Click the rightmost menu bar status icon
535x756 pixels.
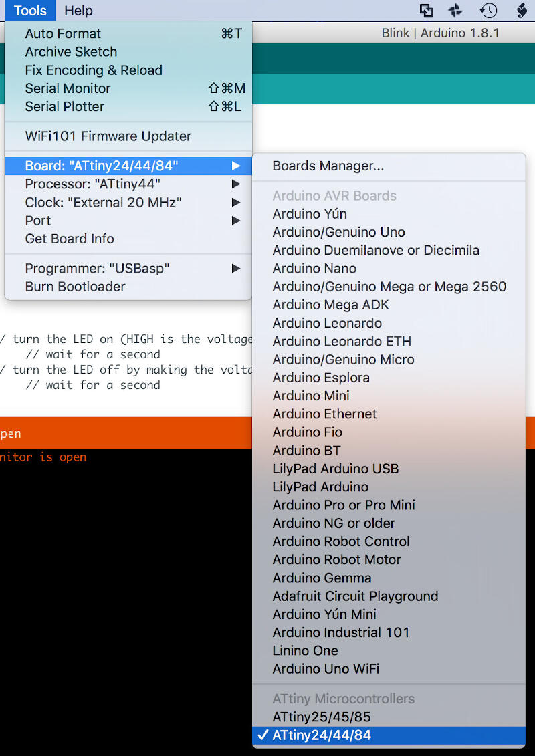point(522,11)
